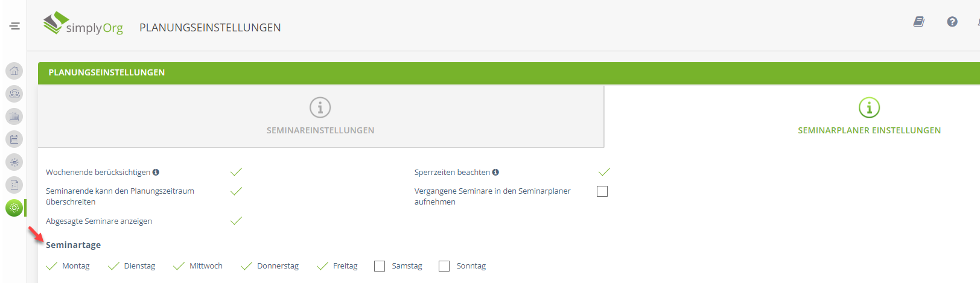Show info tooltip for Sperrzeiten beachten
The height and width of the screenshot is (283, 980).
495,172
